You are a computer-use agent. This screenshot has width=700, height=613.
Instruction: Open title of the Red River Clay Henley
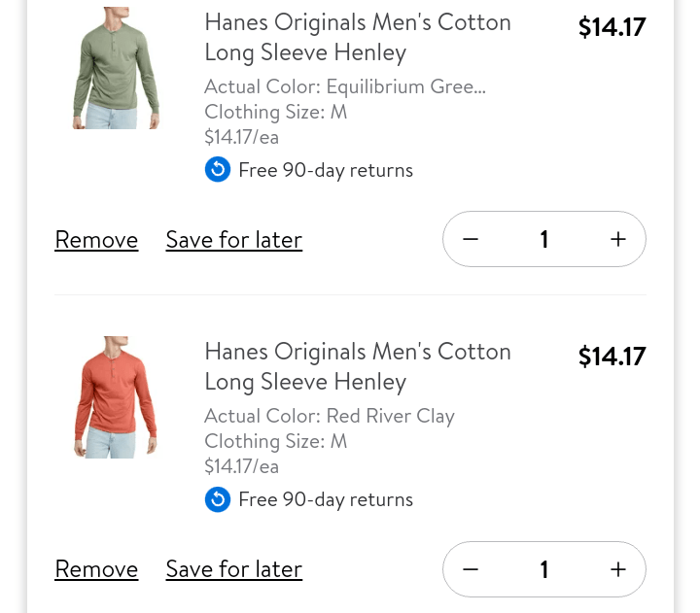click(x=357, y=366)
